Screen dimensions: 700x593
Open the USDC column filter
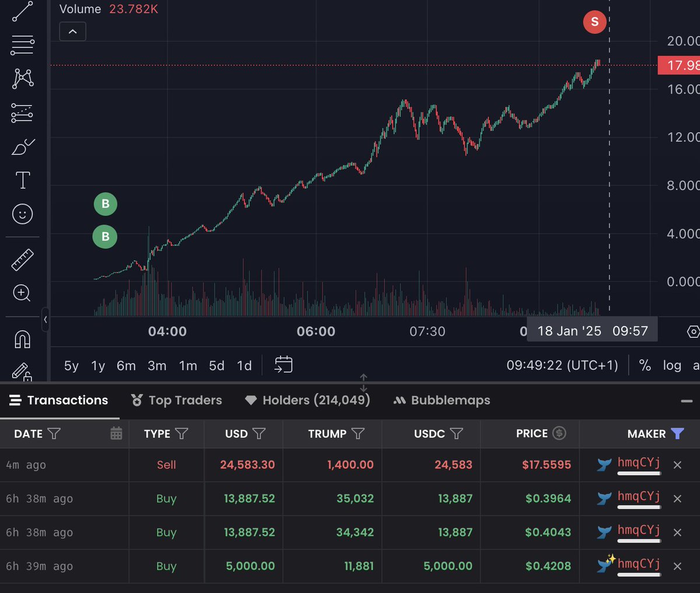[457, 434]
